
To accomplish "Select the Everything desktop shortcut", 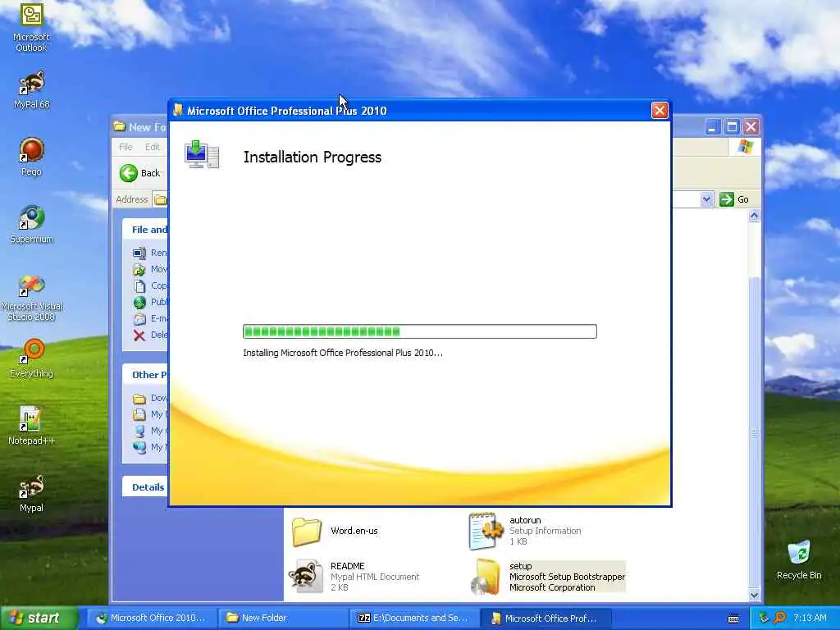I will point(31,358).
